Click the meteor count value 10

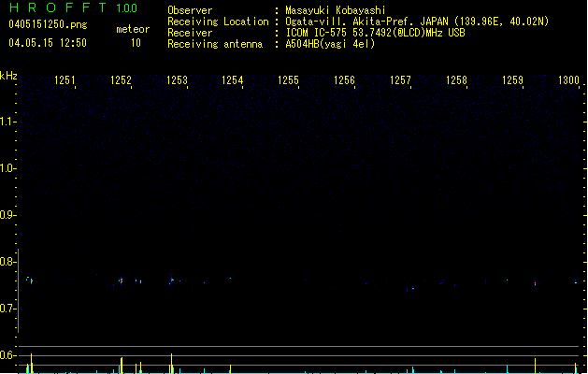click(136, 43)
